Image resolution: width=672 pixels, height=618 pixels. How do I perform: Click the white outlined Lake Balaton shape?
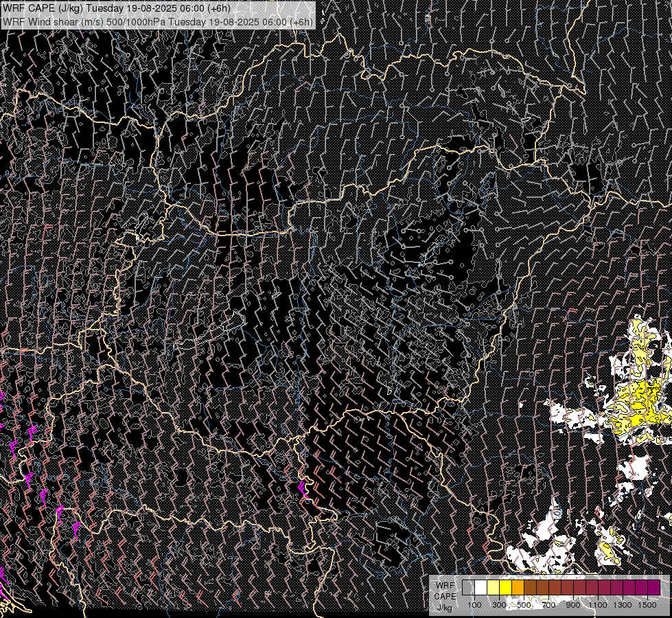(x=211, y=331)
